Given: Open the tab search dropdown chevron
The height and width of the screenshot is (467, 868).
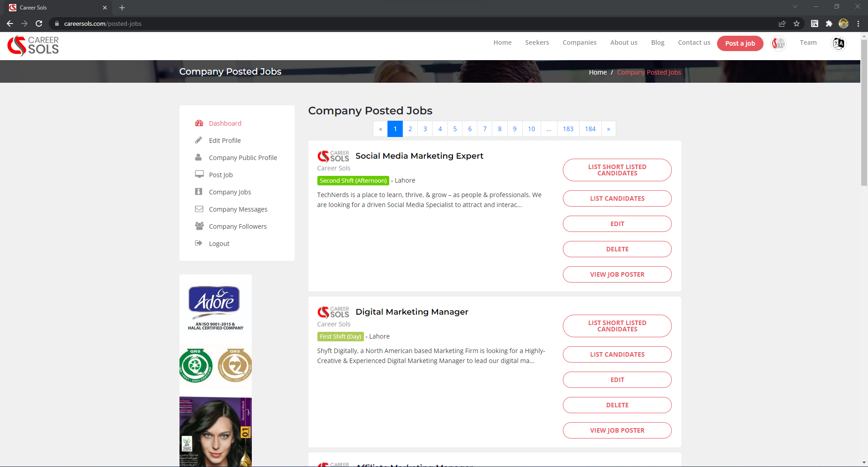Looking at the screenshot, I should (795, 7).
